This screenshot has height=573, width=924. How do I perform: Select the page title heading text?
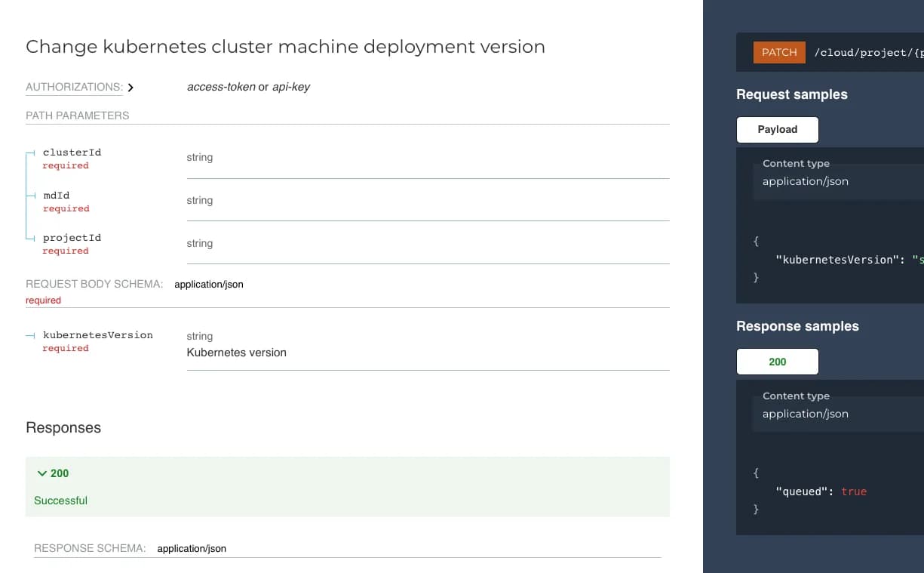(x=285, y=47)
